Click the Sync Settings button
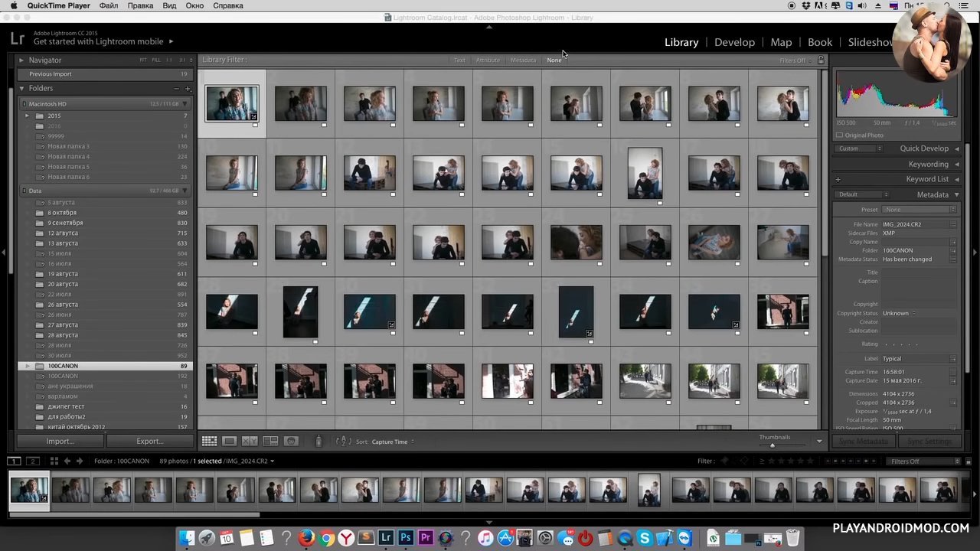Screen dimensions: 980x551 pyautogui.click(x=929, y=442)
